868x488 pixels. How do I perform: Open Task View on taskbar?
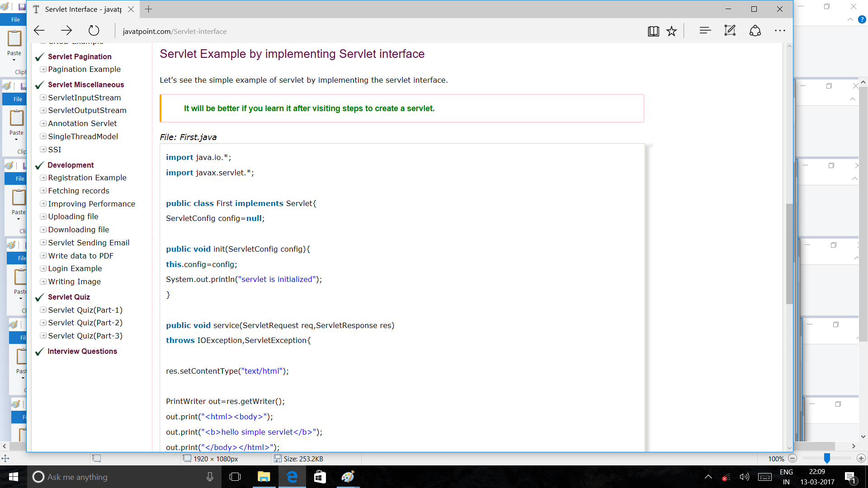pyautogui.click(x=235, y=477)
